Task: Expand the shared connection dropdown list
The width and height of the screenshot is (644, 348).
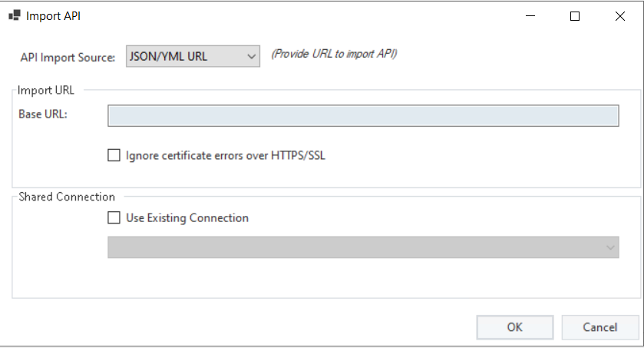Action: [362, 247]
